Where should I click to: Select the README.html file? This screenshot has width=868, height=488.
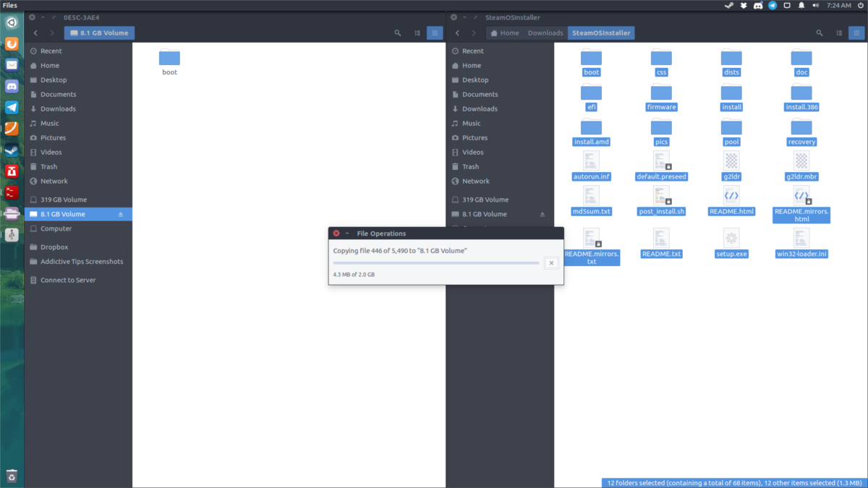(731, 201)
